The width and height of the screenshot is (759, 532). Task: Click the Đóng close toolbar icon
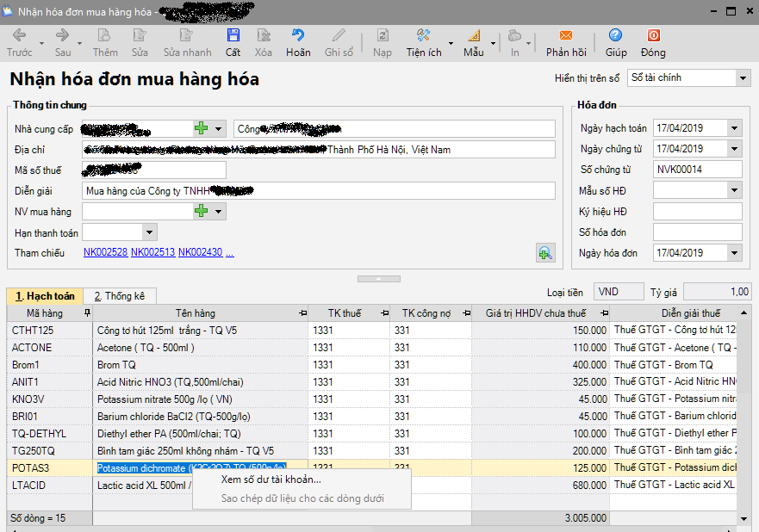pyautogui.click(x=653, y=36)
